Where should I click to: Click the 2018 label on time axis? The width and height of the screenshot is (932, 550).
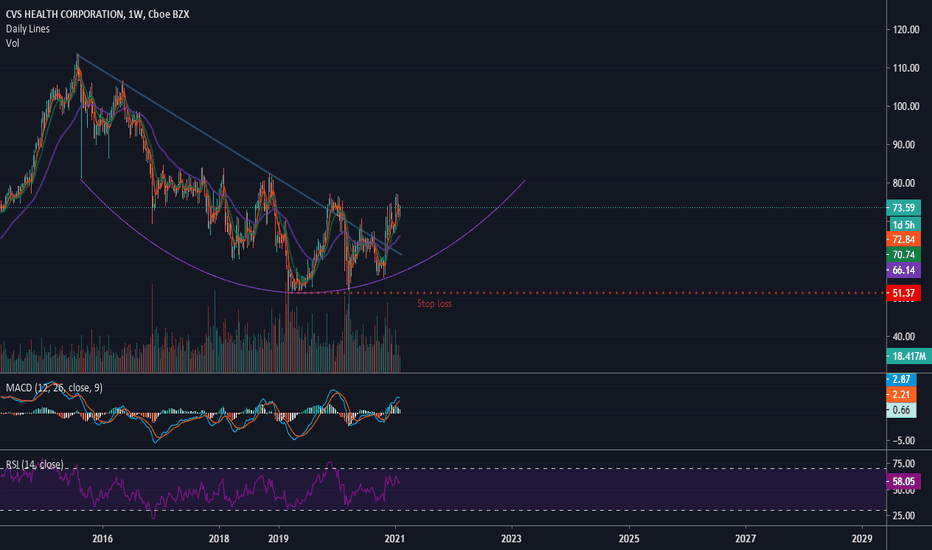coord(219,539)
